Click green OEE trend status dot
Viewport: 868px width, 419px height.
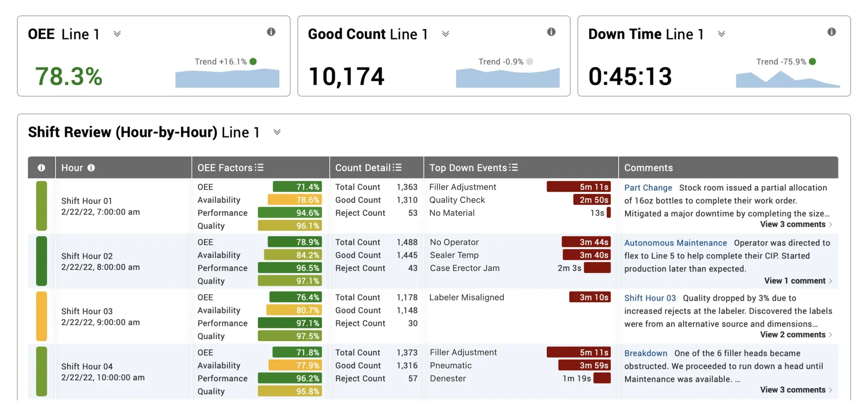click(x=253, y=62)
